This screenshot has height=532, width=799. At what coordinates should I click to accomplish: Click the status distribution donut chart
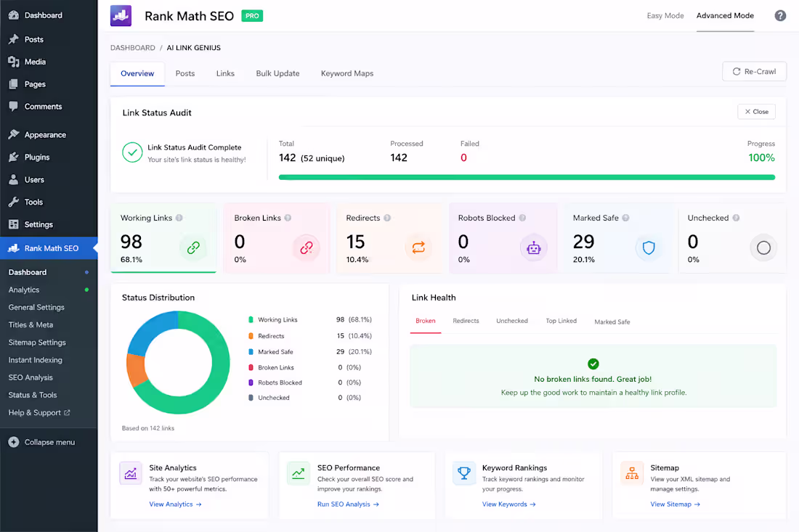click(179, 362)
